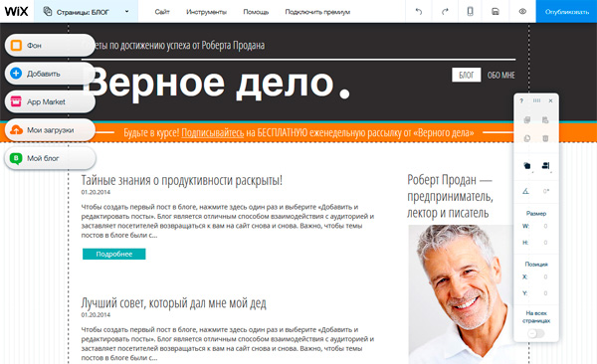Open the App Market panel
This screenshot has width=597, height=364.
point(50,101)
